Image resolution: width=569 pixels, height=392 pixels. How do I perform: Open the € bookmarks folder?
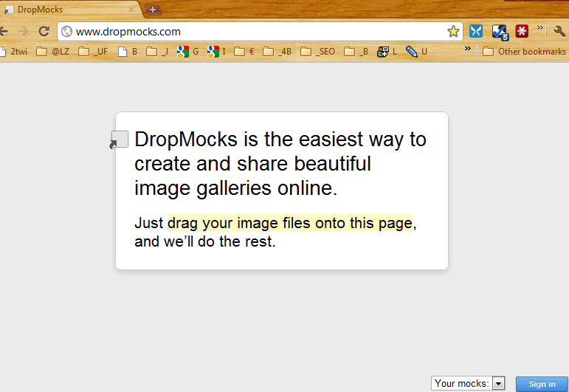(x=244, y=52)
